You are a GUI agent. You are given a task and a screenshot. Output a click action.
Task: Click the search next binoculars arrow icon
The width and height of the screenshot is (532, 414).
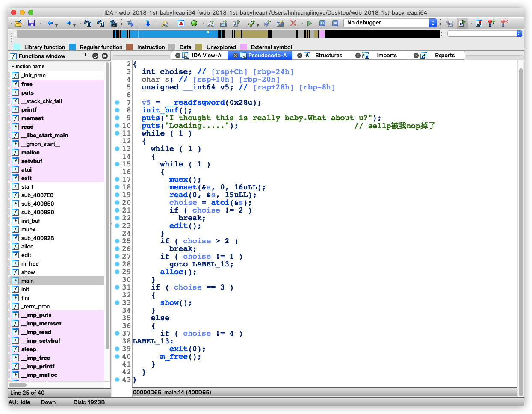point(130,23)
